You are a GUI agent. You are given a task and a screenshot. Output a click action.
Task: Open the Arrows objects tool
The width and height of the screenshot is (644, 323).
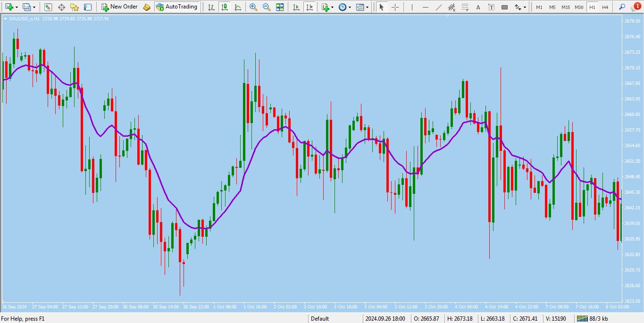click(518, 7)
